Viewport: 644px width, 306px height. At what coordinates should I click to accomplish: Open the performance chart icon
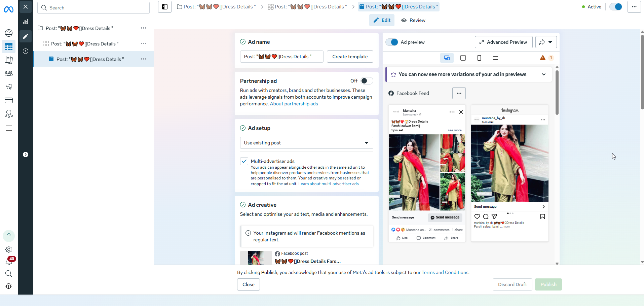[26, 22]
